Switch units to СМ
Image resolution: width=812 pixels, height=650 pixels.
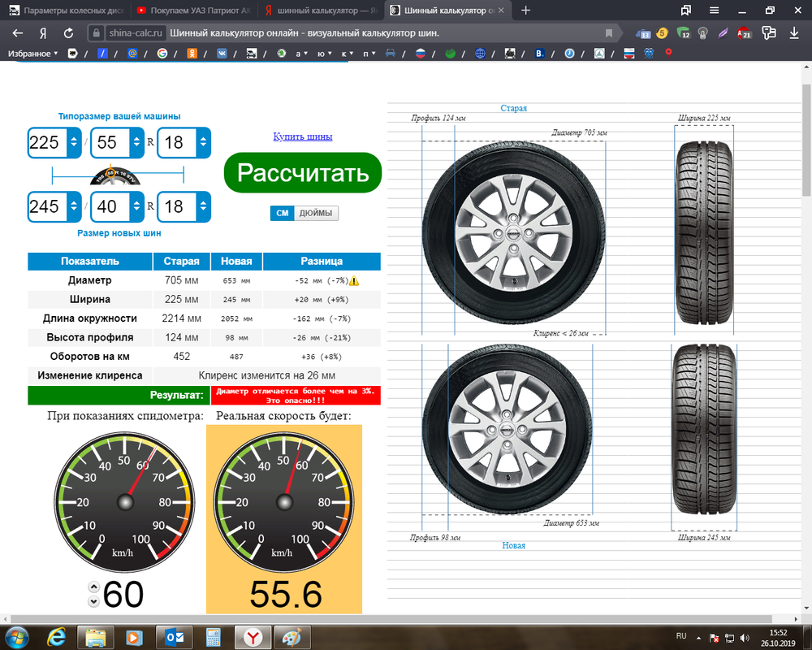283,213
